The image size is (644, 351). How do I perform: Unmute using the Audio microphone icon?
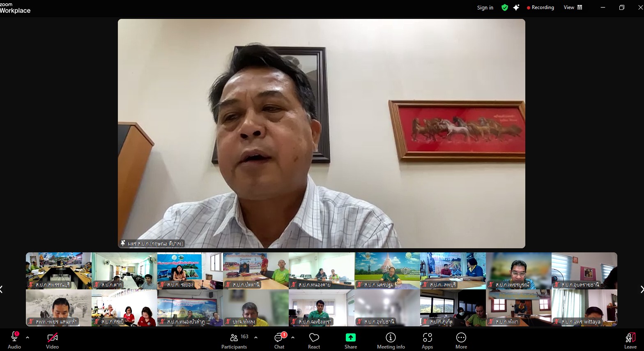[14, 337]
